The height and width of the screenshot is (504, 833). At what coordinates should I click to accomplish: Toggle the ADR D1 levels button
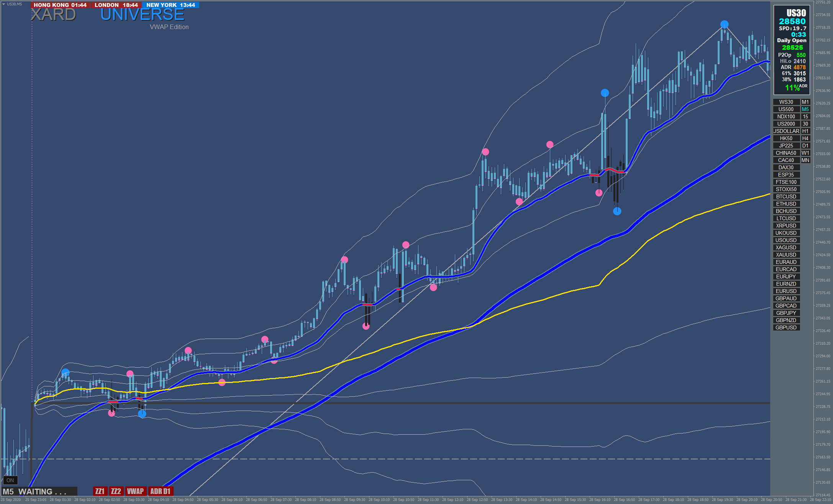point(160,491)
